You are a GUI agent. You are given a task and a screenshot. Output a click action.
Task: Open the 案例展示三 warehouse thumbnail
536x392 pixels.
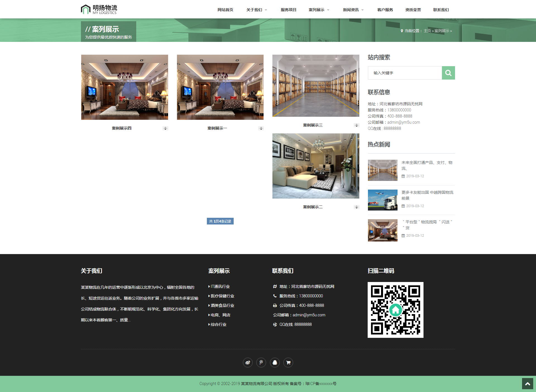[x=316, y=86]
